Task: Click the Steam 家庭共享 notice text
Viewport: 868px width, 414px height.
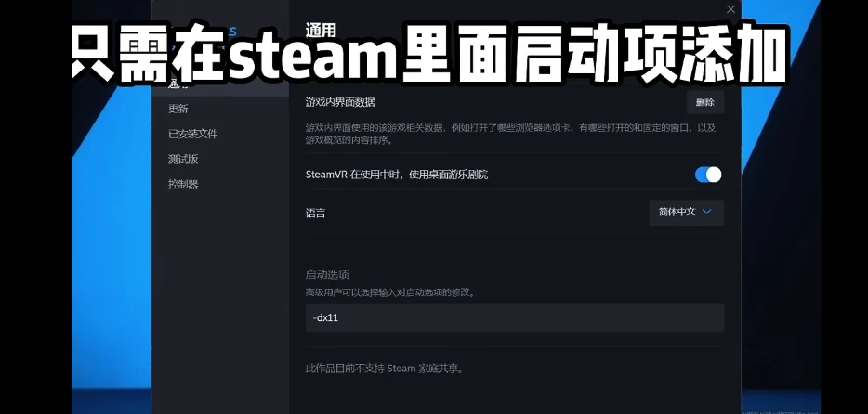Action: point(386,369)
